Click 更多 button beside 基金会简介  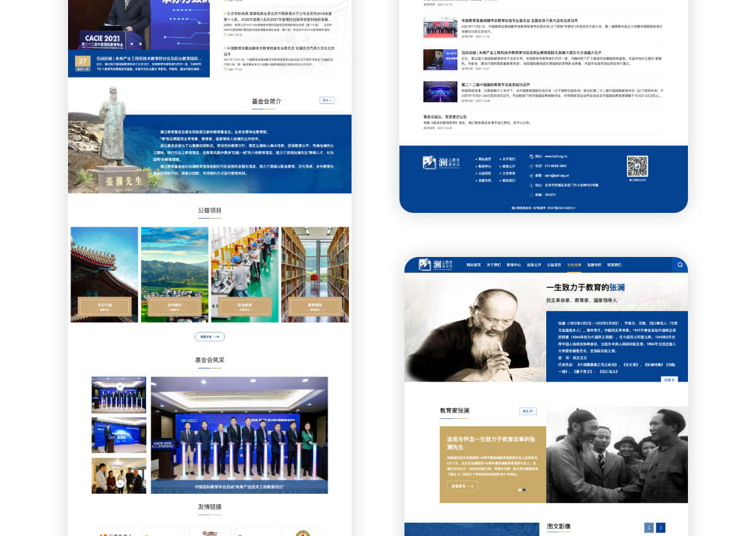point(326,100)
